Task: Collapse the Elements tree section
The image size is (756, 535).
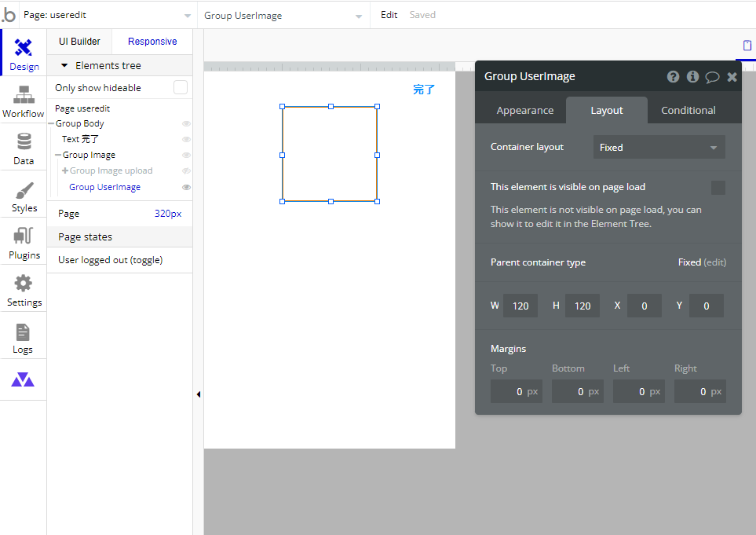Action: click(x=64, y=65)
